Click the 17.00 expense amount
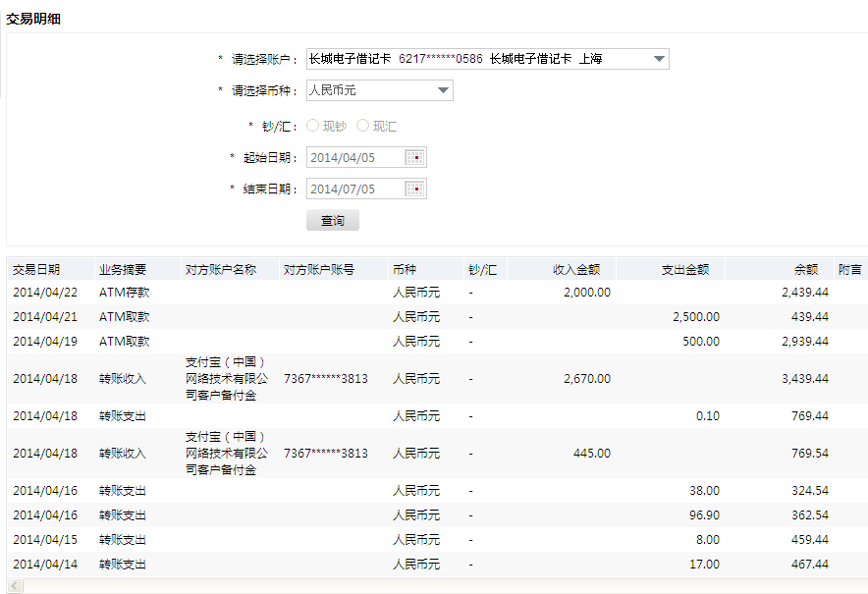Image resolution: width=868 pixels, height=594 pixels. (705, 565)
